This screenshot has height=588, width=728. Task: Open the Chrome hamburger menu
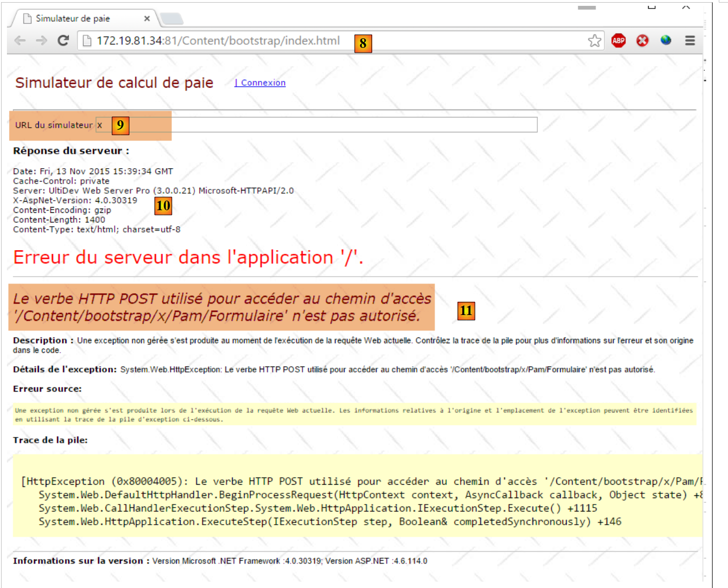pos(690,40)
